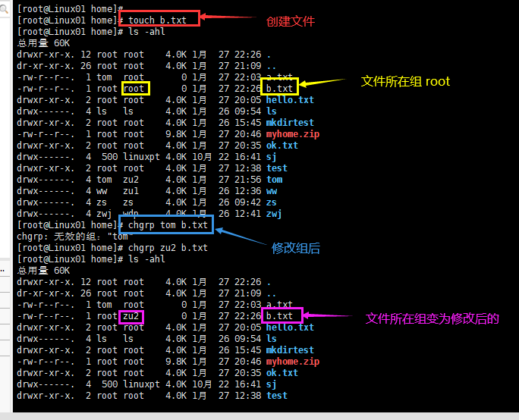
Task: Click the permissions of the zs directory row
Action: click(x=46, y=202)
